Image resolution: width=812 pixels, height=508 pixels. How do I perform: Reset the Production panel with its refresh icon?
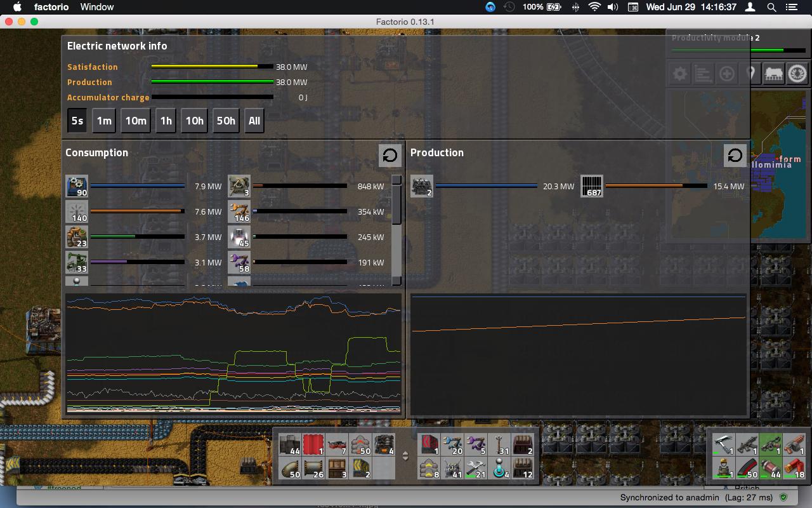(735, 156)
